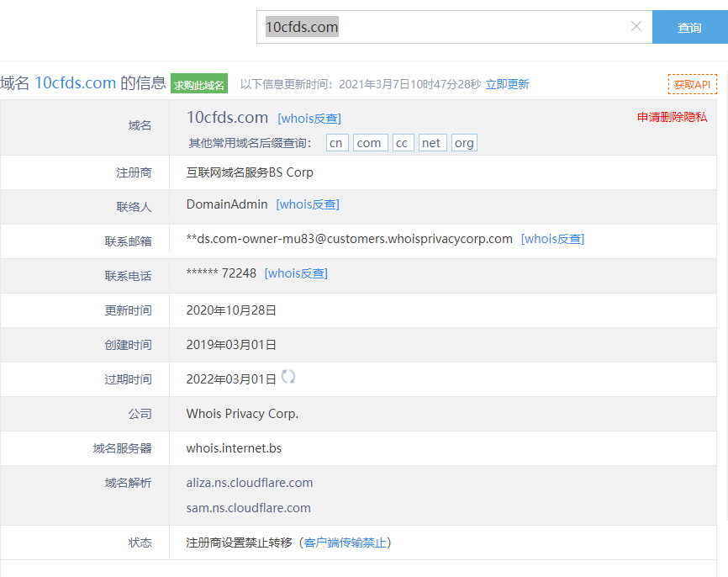The image size is (728, 577).
Task: Click 申请删除隐私 red link
Action: (x=672, y=117)
